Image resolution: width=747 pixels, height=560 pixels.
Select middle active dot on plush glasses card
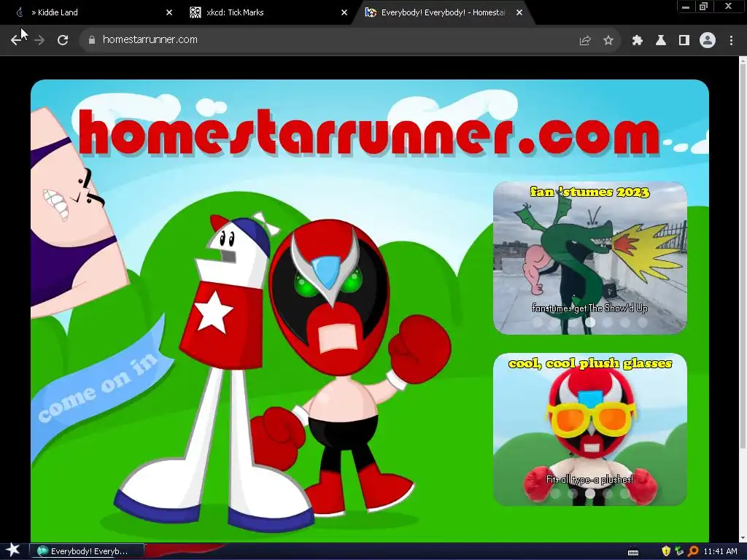589,494
